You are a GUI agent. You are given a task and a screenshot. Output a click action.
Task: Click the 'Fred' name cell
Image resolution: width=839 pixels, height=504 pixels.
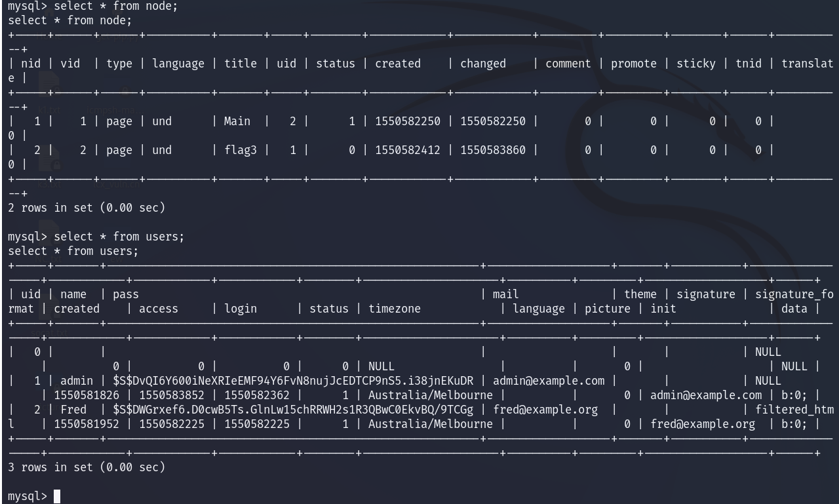[x=73, y=410]
